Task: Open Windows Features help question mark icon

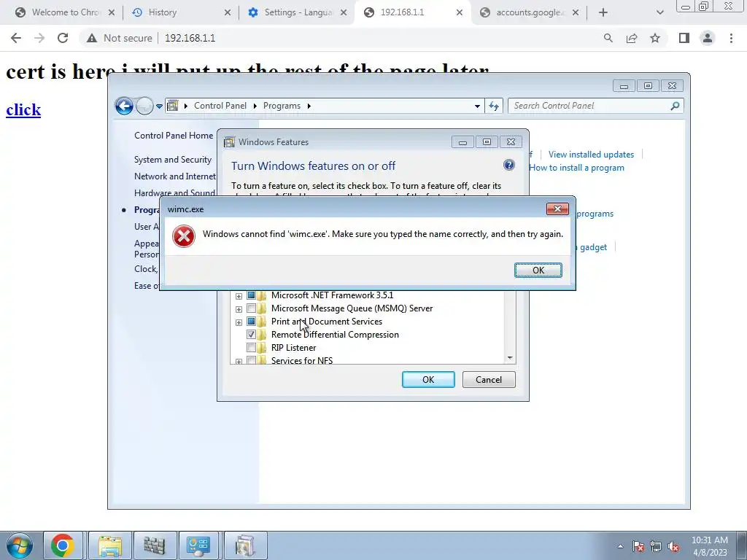Action: [x=508, y=166]
